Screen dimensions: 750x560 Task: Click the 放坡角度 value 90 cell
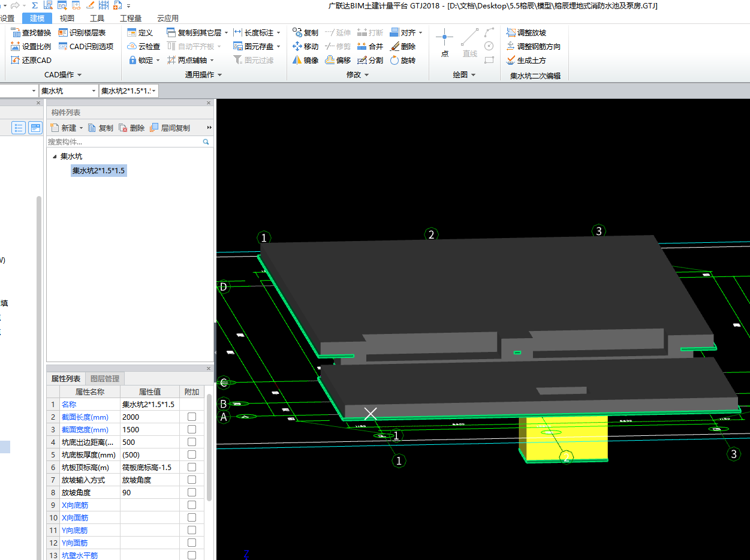click(x=149, y=492)
